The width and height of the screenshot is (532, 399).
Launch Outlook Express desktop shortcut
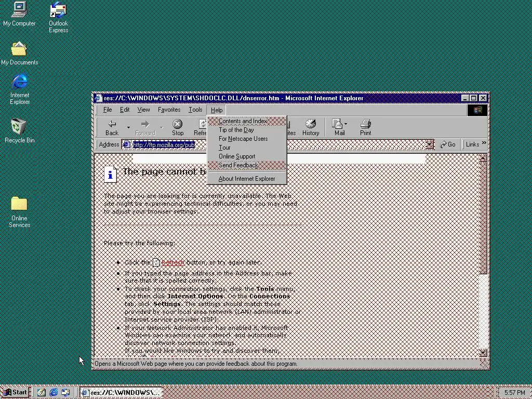pos(58,17)
